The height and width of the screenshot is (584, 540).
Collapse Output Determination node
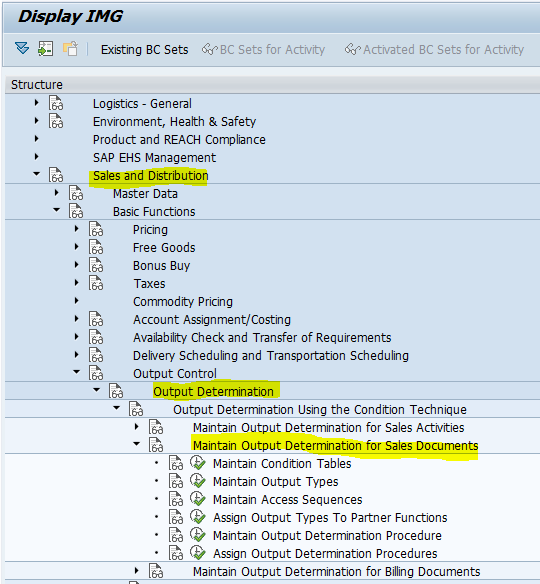click(x=97, y=390)
